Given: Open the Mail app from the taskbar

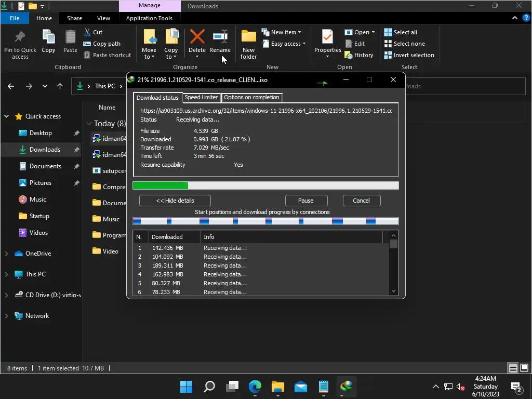Looking at the screenshot, I should coord(301,386).
